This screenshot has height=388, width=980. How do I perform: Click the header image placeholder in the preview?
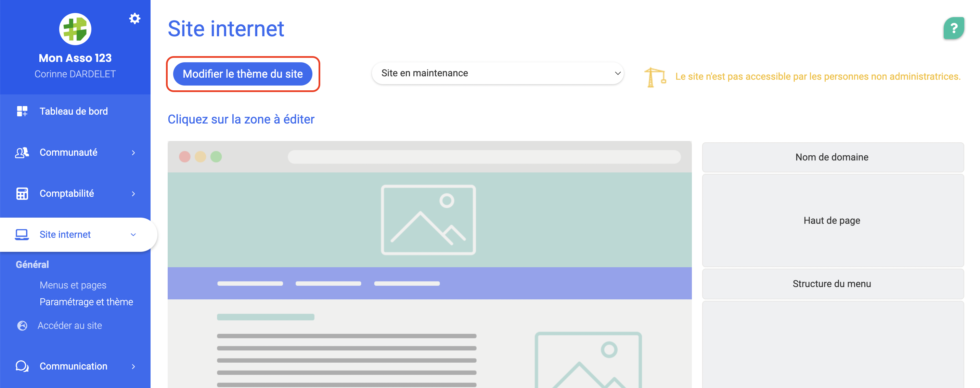pyautogui.click(x=428, y=220)
